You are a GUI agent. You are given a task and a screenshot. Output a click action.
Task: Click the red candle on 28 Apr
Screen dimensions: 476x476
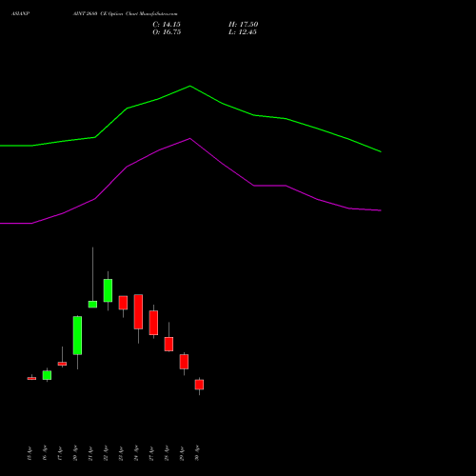[169, 344]
